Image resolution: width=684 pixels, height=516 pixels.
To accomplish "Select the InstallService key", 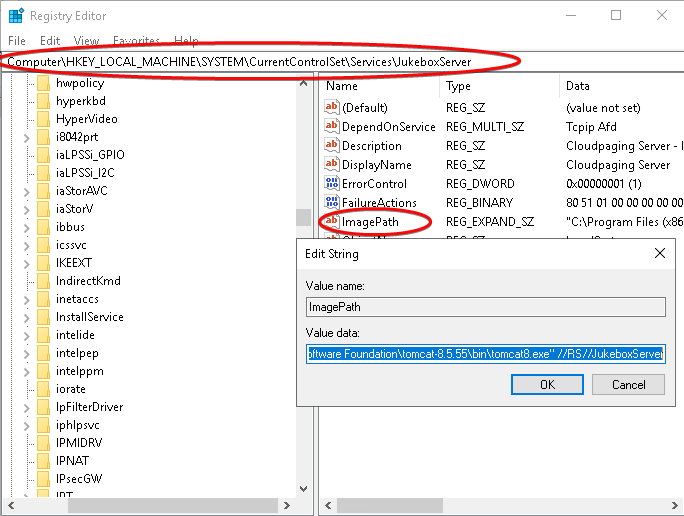I will [89, 317].
